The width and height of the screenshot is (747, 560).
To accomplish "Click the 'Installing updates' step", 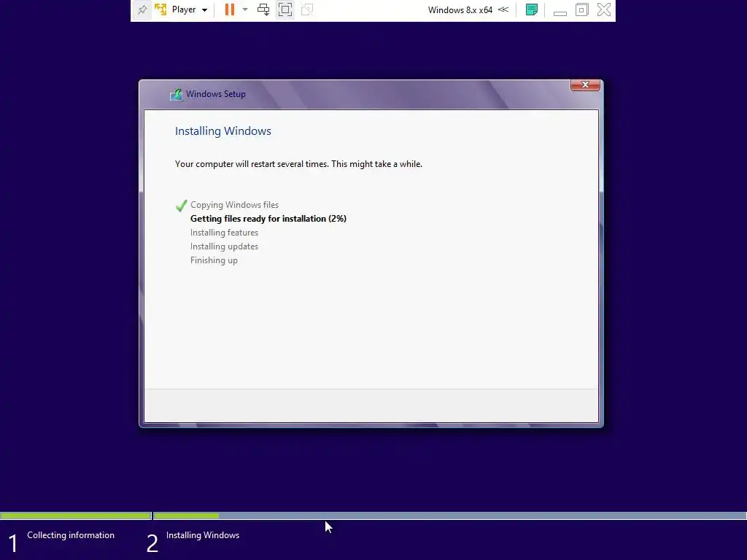I will click(224, 246).
